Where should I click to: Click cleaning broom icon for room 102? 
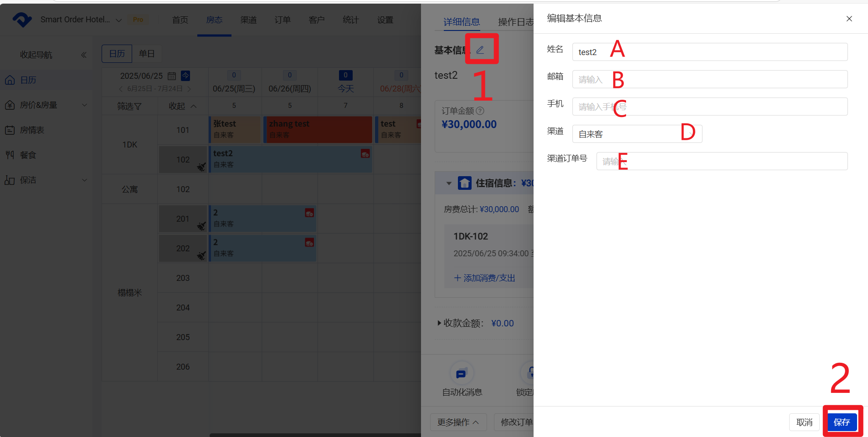[x=201, y=167]
